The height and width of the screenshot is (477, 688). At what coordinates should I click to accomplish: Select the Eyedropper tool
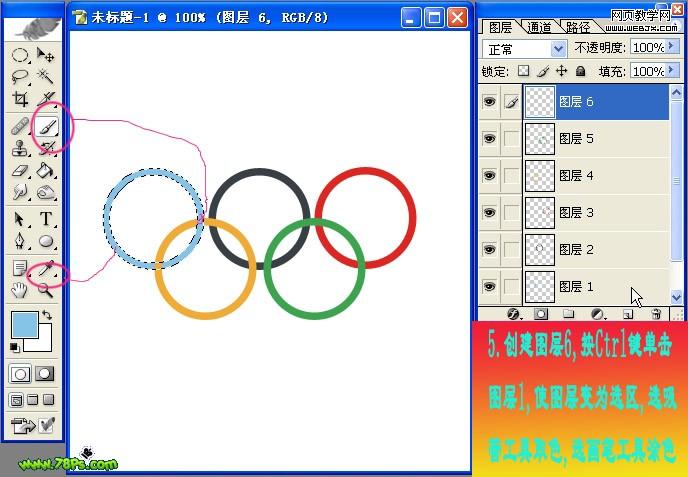[x=45, y=268]
